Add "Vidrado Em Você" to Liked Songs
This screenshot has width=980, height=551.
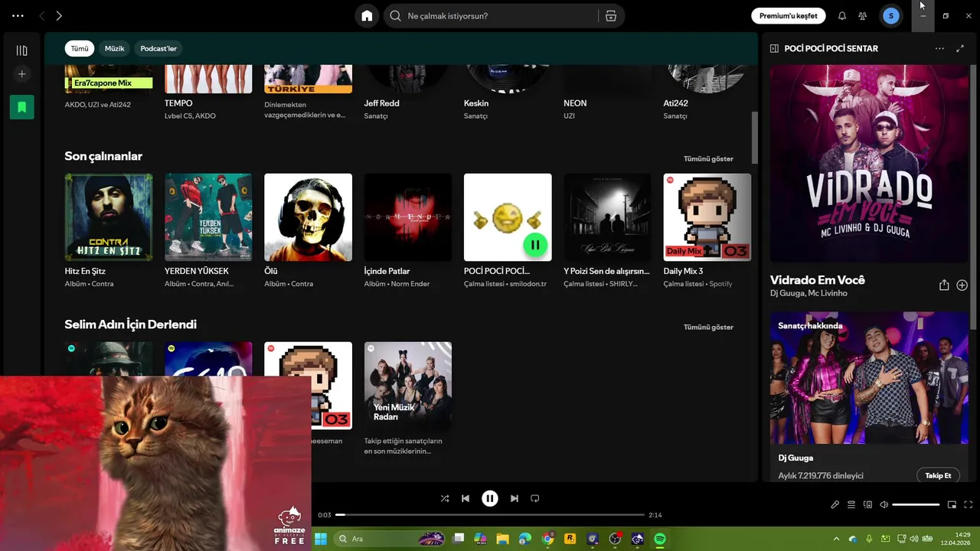[962, 285]
